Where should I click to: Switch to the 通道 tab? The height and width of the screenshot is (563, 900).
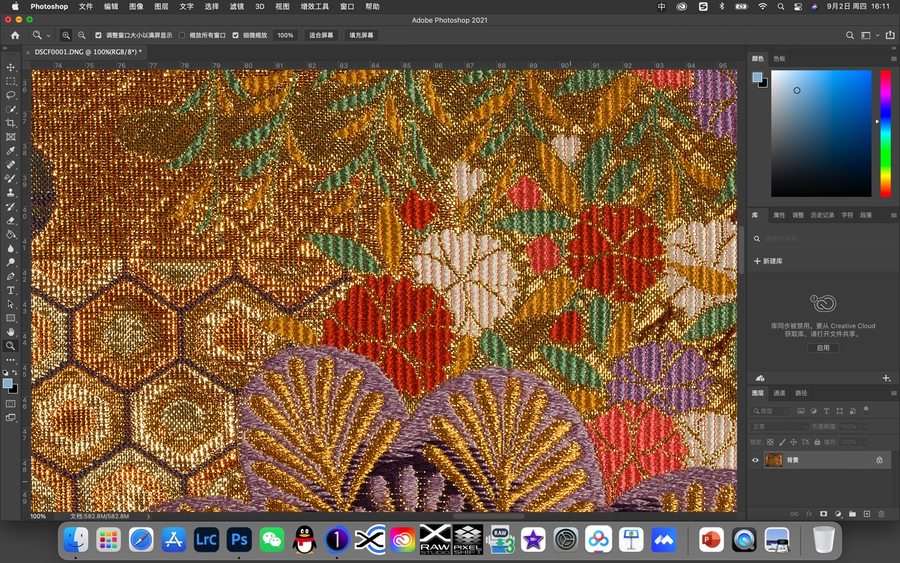[779, 393]
